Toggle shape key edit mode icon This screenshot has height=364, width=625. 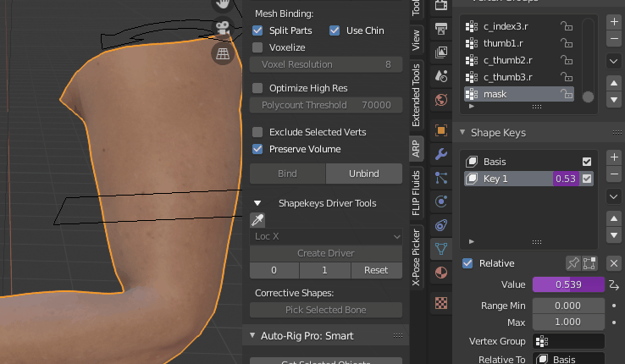click(x=589, y=263)
